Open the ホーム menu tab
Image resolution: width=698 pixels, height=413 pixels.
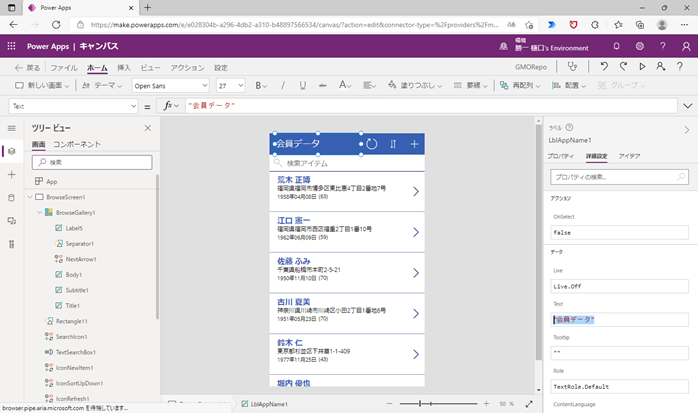(97, 68)
